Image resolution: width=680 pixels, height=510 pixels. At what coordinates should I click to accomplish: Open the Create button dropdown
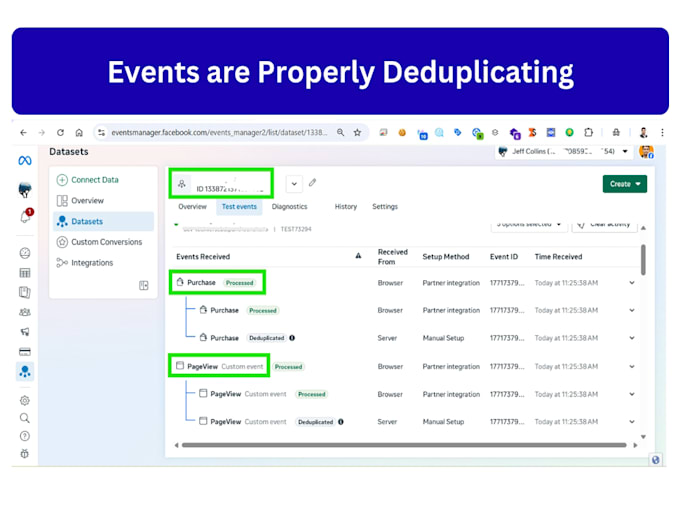[624, 184]
